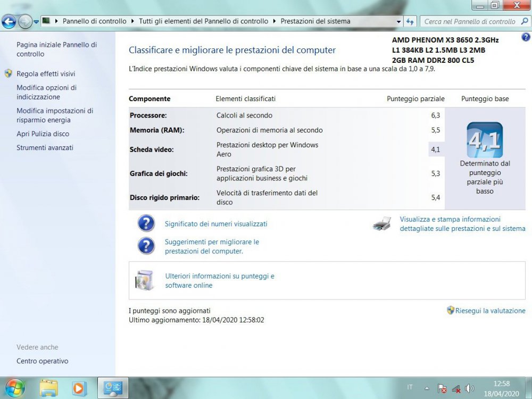Open the address bar history dropdown

pyautogui.click(x=398, y=21)
